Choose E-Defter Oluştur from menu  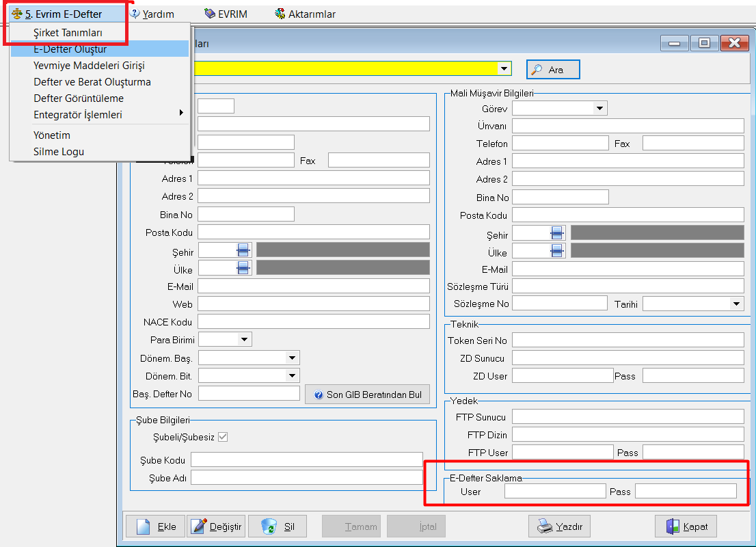coord(99,49)
